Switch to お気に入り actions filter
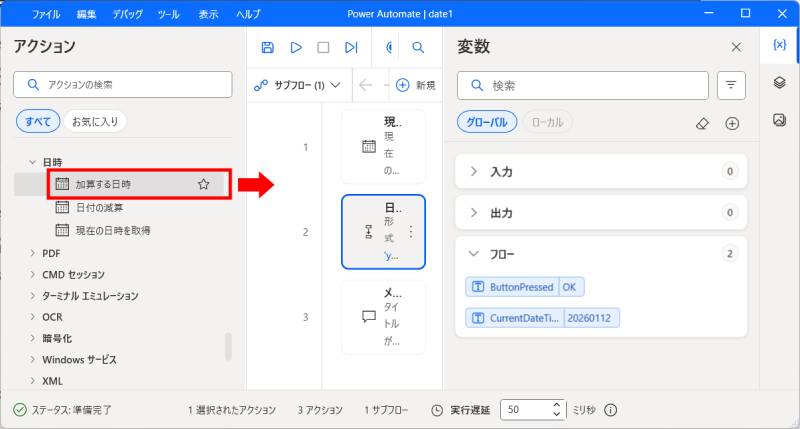 (95, 121)
